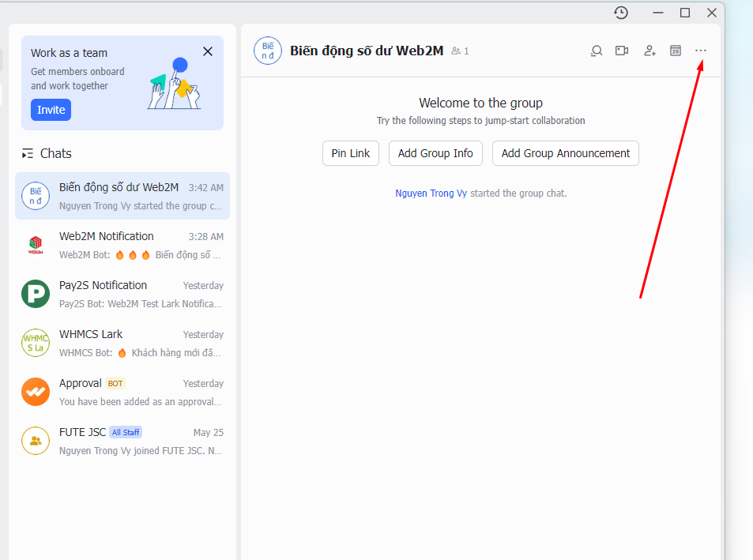The image size is (753, 560).
Task: Click the May 25 date on FUTE JSC
Action: point(209,432)
